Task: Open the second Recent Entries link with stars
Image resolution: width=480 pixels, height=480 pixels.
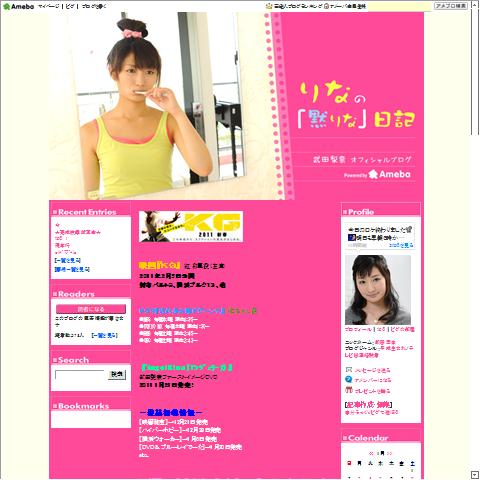Action: tap(78, 232)
